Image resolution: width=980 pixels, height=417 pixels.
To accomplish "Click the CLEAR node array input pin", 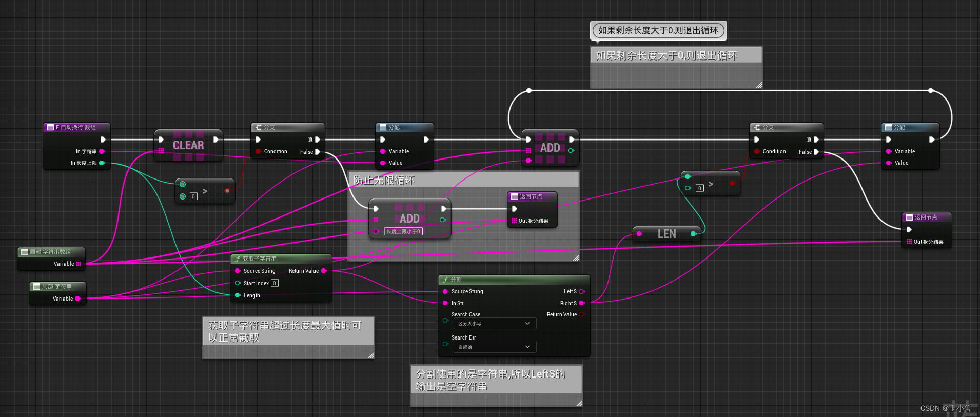I will pyautogui.click(x=161, y=150).
